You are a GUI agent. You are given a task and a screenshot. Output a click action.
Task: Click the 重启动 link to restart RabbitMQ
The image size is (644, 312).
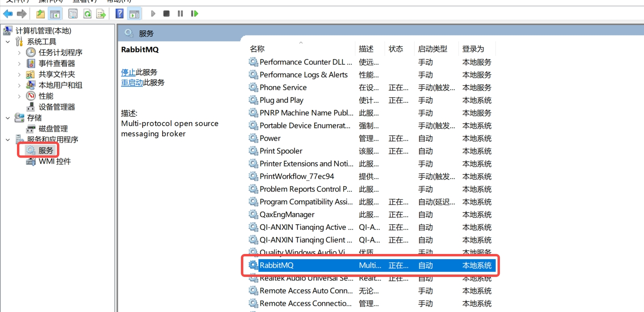132,82
